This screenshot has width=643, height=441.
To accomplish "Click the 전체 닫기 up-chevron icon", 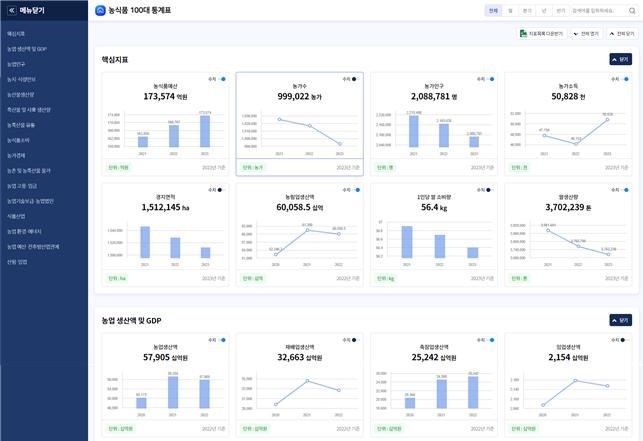I will click(611, 33).
